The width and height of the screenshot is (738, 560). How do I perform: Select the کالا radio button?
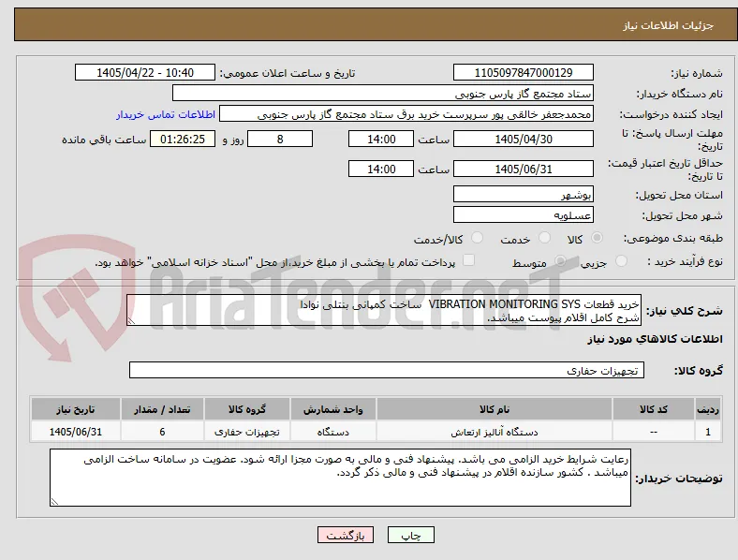point(597,238)
